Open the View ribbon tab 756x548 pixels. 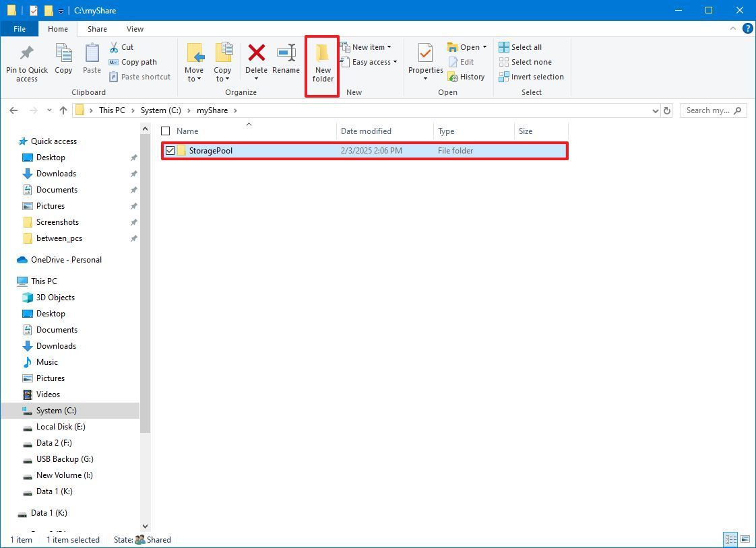(x=135, y=29)
